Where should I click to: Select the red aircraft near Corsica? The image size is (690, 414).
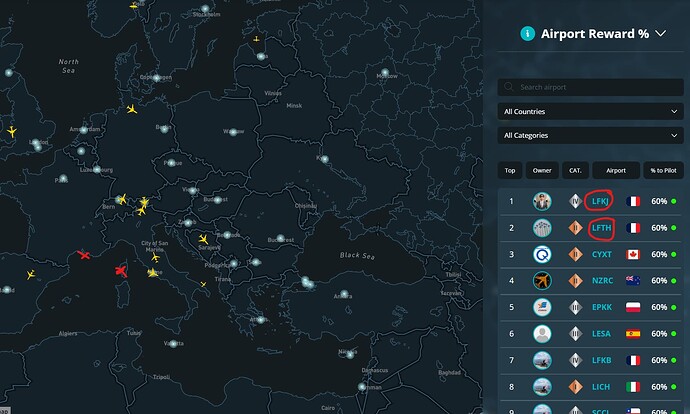pyautogui.click(x=121, y=271)
